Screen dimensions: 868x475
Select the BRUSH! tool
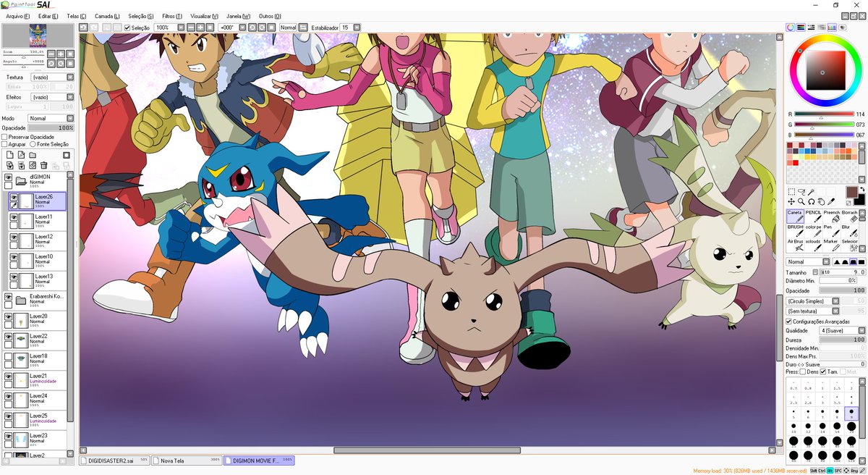point(795,230)
